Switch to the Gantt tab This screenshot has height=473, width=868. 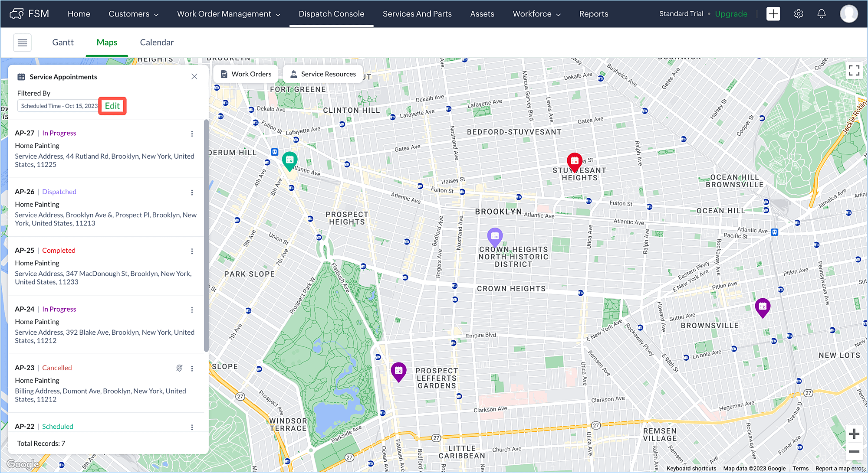coord(63,42)
